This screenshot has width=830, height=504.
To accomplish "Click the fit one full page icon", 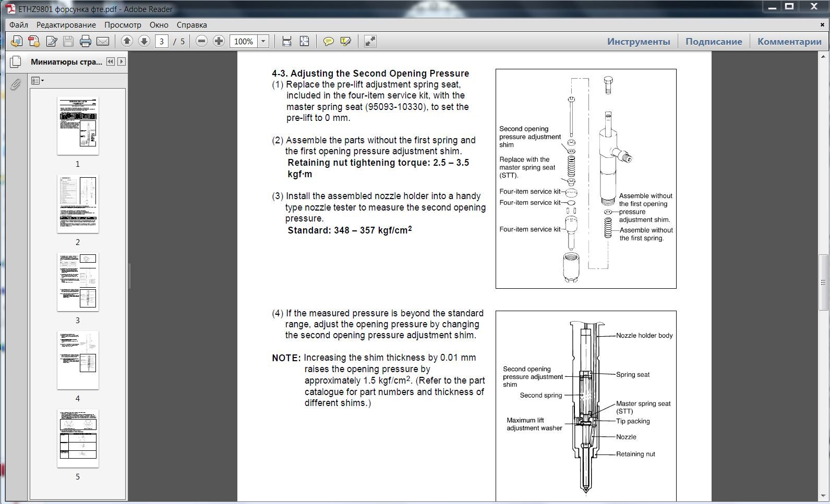I will tap(304, 41).
